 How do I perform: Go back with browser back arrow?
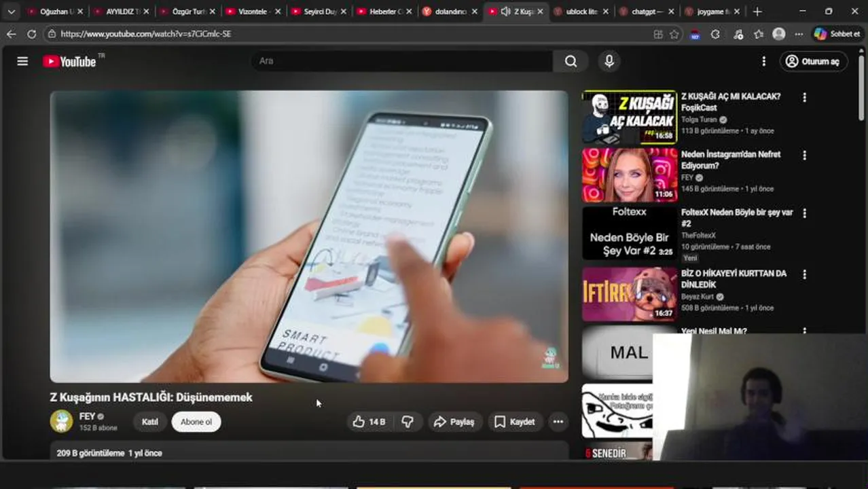(11, 34)
